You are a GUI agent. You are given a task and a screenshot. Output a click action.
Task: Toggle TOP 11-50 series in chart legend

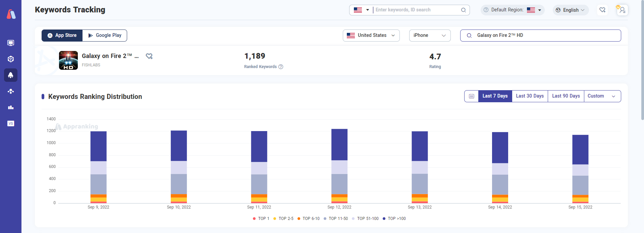[336, 219]
